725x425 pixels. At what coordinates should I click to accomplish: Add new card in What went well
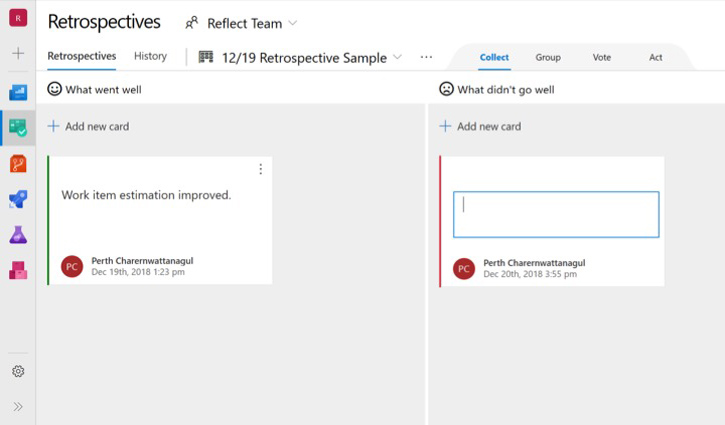pos(88,126)
